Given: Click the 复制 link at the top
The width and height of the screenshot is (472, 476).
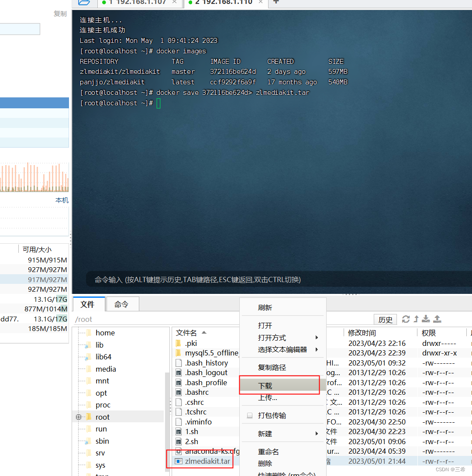Looking at the screenshot, I should (x=60, y=13).
